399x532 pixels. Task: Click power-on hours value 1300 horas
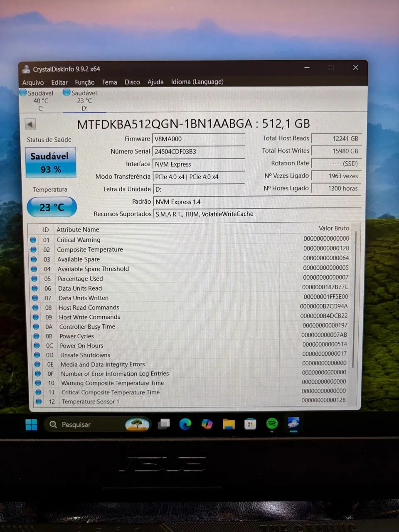[337, 188]
